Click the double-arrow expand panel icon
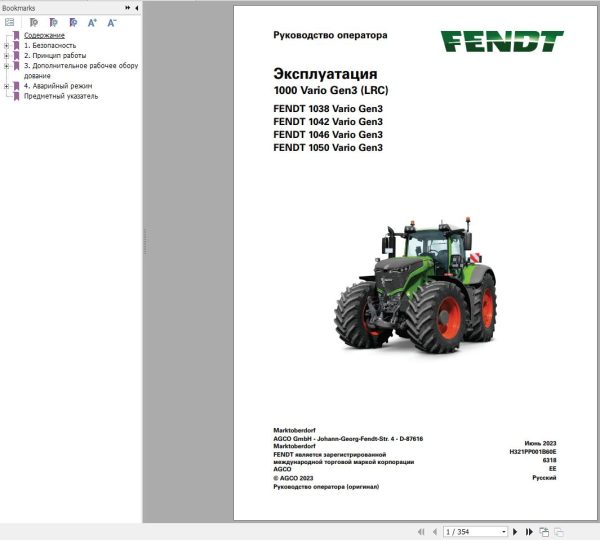Viewport: 600px width, 540px height. 127,8
